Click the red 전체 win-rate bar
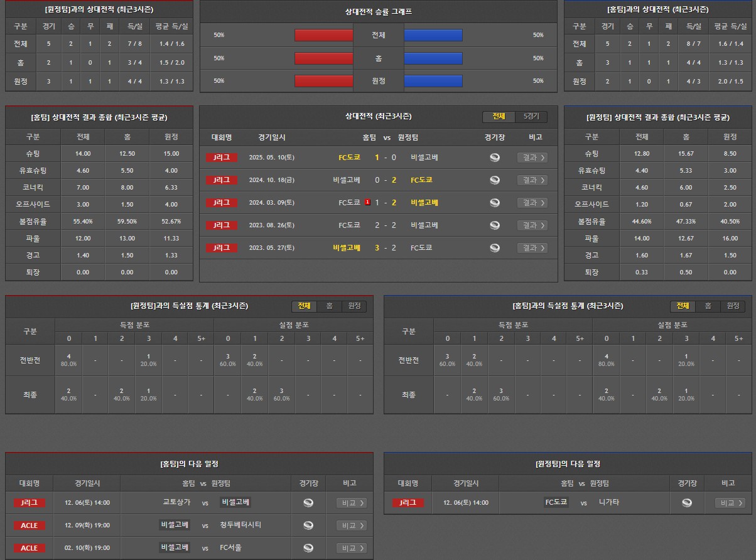The height and width of the screenshot is (560, 756). (x=323, y=35)
